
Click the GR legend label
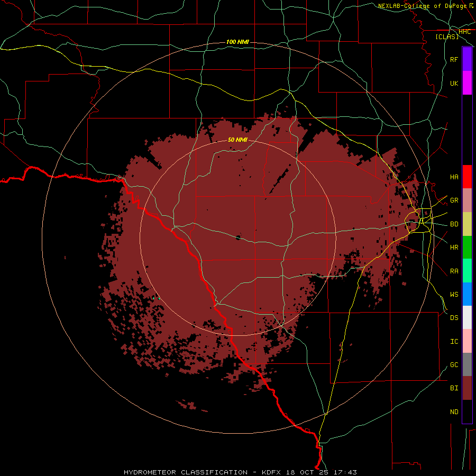454,200
